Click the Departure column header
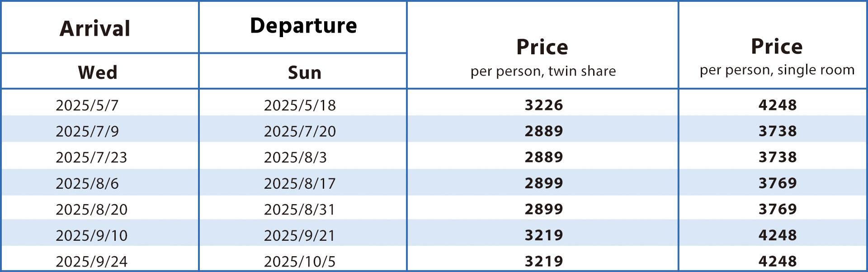This screenshot has width=868, height=272. 303,25
